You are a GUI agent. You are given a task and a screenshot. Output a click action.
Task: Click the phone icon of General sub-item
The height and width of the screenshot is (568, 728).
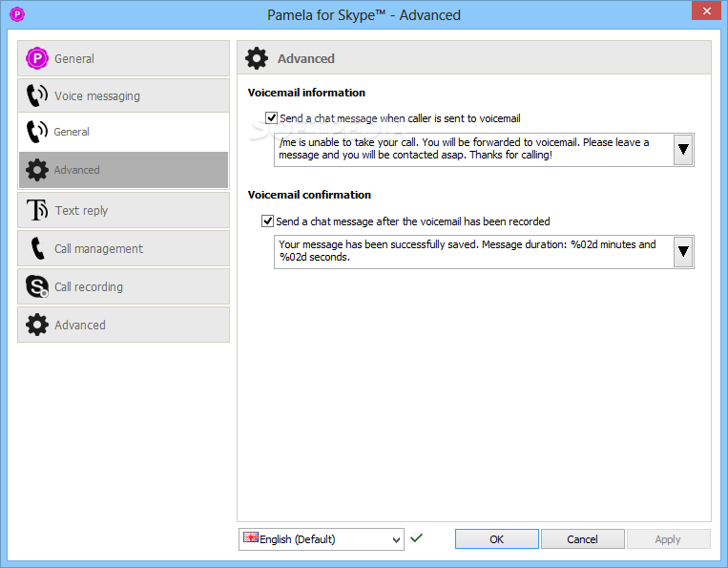[x=37, y=132]
